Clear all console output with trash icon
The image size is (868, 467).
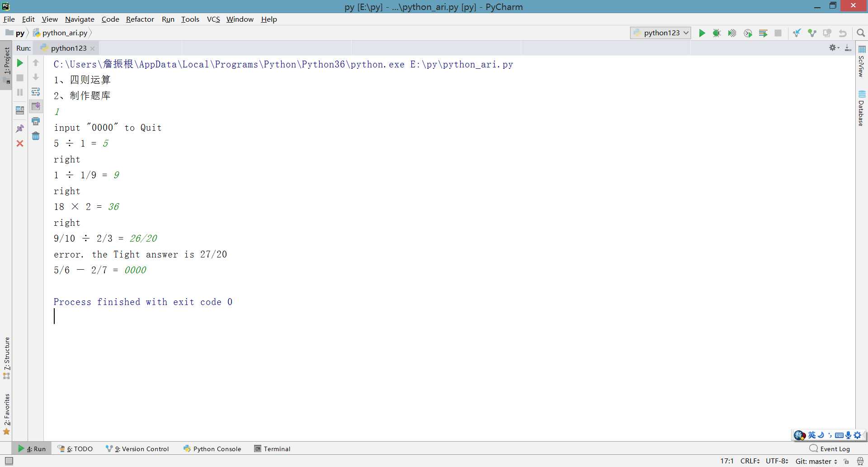click(x=36, y=136)
